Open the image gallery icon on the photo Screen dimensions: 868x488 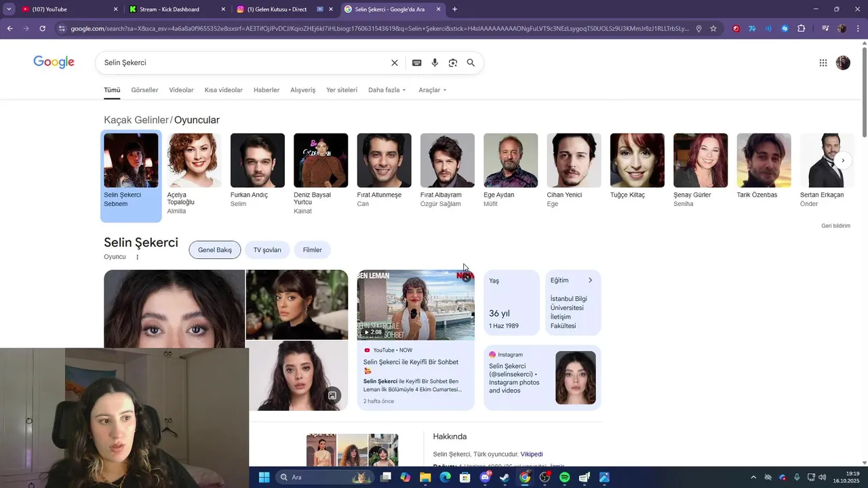coord(332,395)
